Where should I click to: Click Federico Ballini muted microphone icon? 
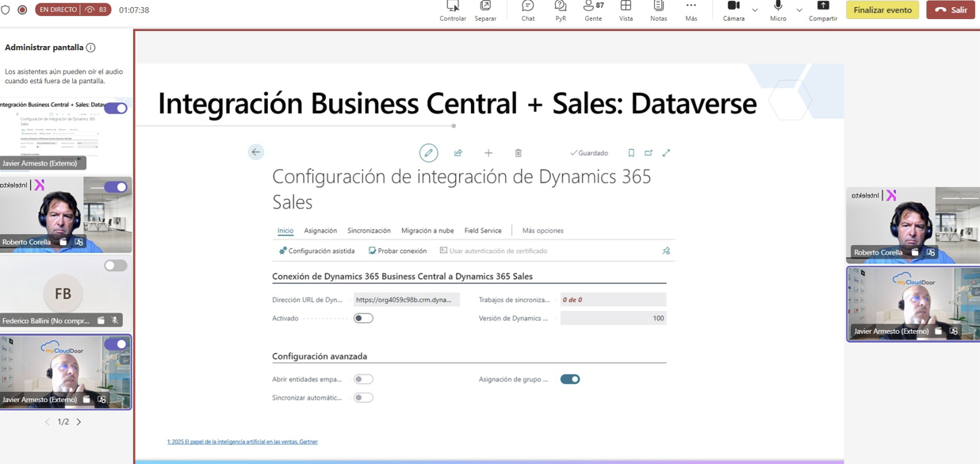[115, 320]
